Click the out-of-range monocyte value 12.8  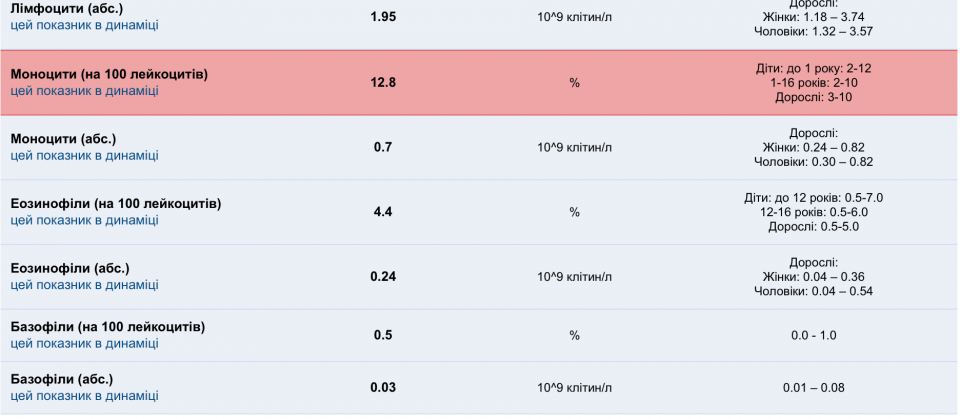pyautogui.click(x=383, y=83)
